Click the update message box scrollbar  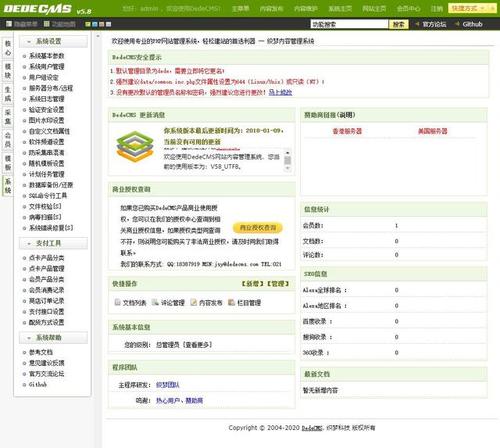point(287,161)
